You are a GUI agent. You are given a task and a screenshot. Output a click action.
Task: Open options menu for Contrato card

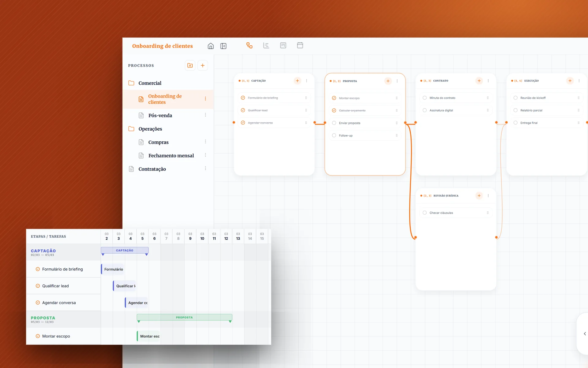pyautogui.click(x=488, y=81)
